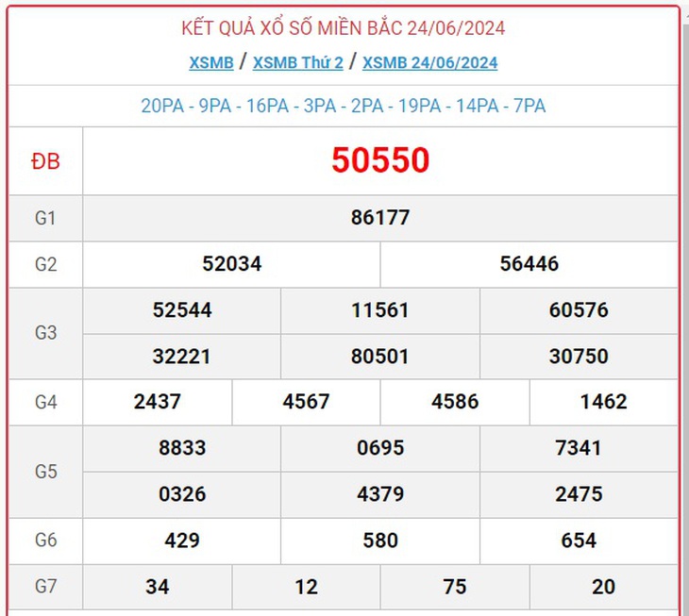Select the G5 number 8833

[182, 448]
